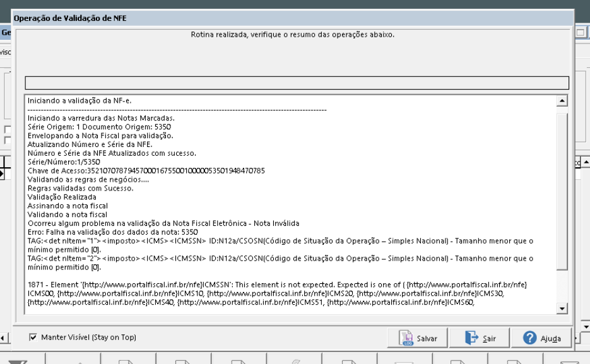Click 'Iniciando a varredura das Notas Marcadas.' line
Viewport: 590px width, 364px height.
click(101, 118)
